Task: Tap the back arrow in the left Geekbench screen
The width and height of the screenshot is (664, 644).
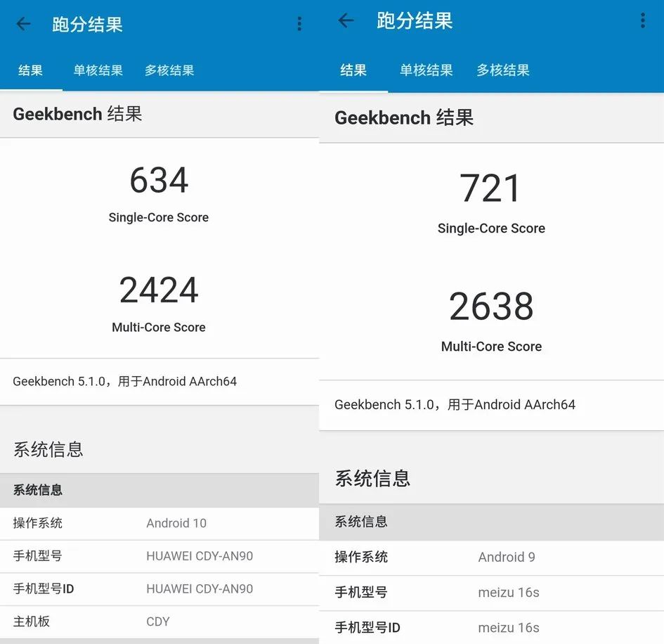Action: pos(23,24)
